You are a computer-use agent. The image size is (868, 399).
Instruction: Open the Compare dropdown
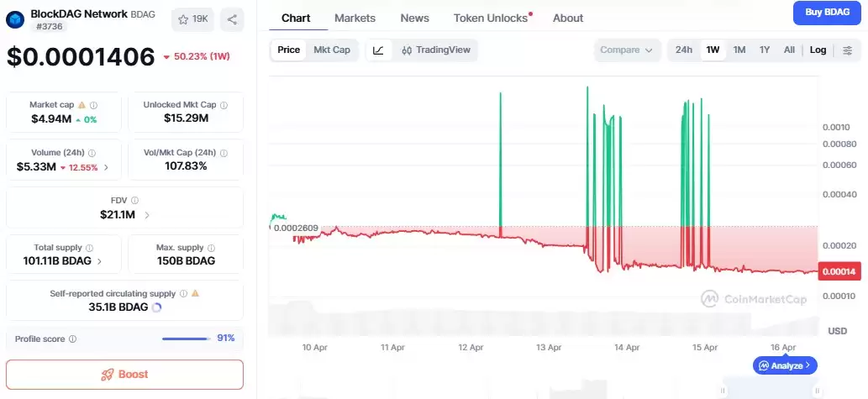626,50
